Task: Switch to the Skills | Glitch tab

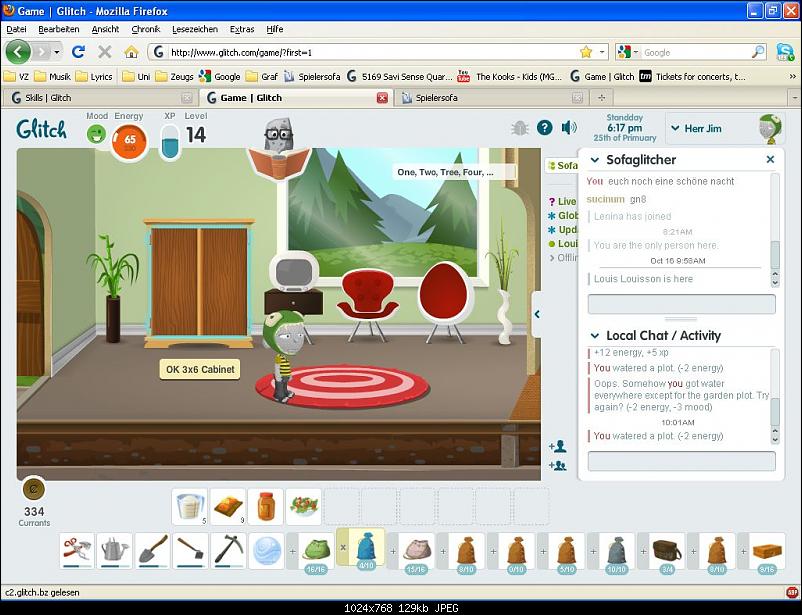Action: click(97, 98)
